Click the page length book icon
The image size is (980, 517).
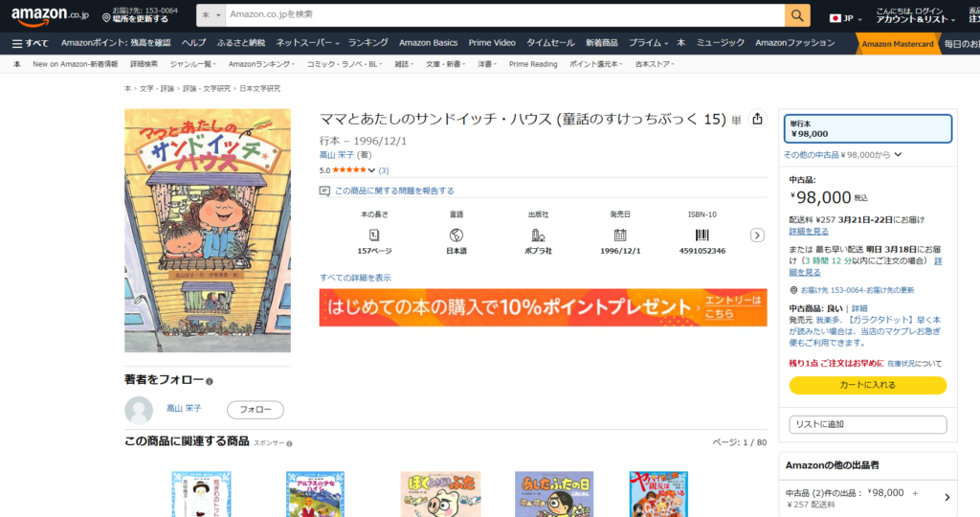pyautogui.click(x=374, y=235)
